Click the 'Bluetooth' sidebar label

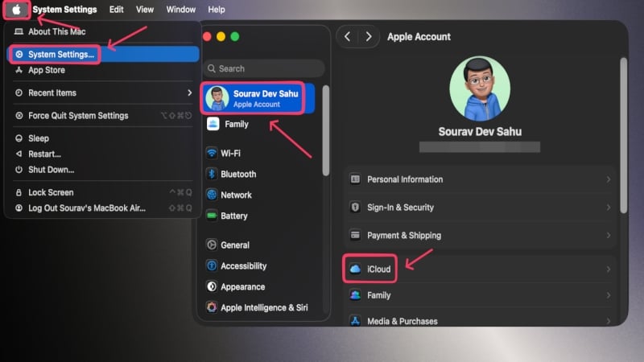pyautogui.click(x=238, y=174)
